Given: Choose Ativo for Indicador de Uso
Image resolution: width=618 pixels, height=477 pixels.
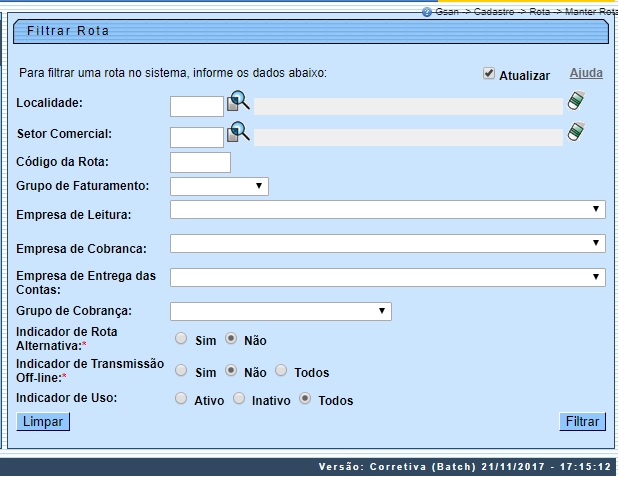Looking at the screenshot, I should pyautogui.click(x=181, y=399).
